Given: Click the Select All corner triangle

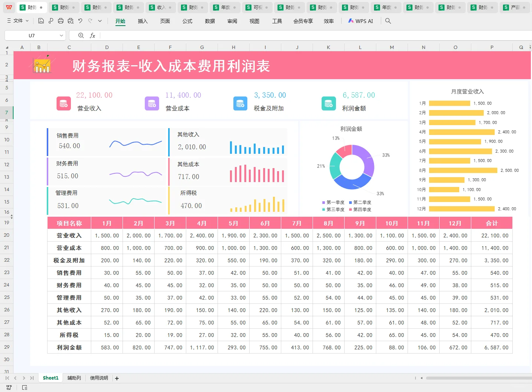Looking at the screenshot, I should (7, 47).
